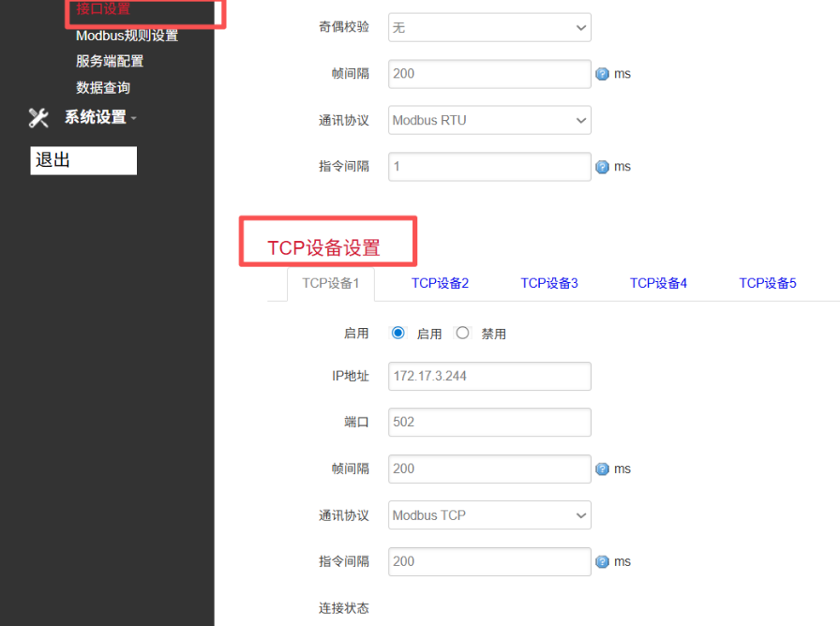
Task: Open the Modbus RTU protocol dropdown
Action: pos(488,120)
